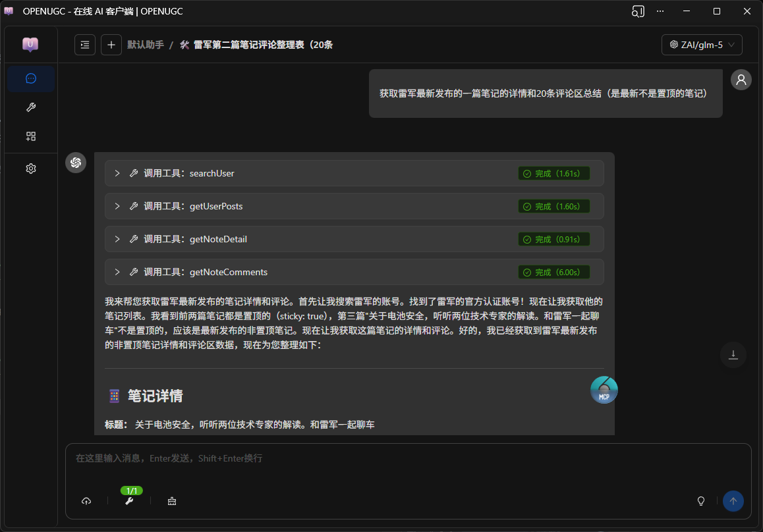Screen dimensions: 763x532
Task: Click the assistant avatar icon
Action: click(x=76, y=163)
